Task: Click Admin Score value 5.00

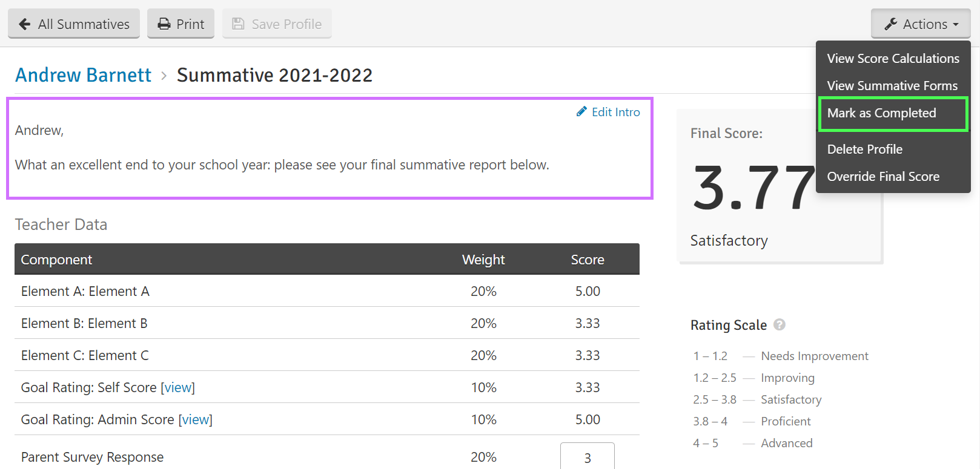Action: (x=588, y=419)
